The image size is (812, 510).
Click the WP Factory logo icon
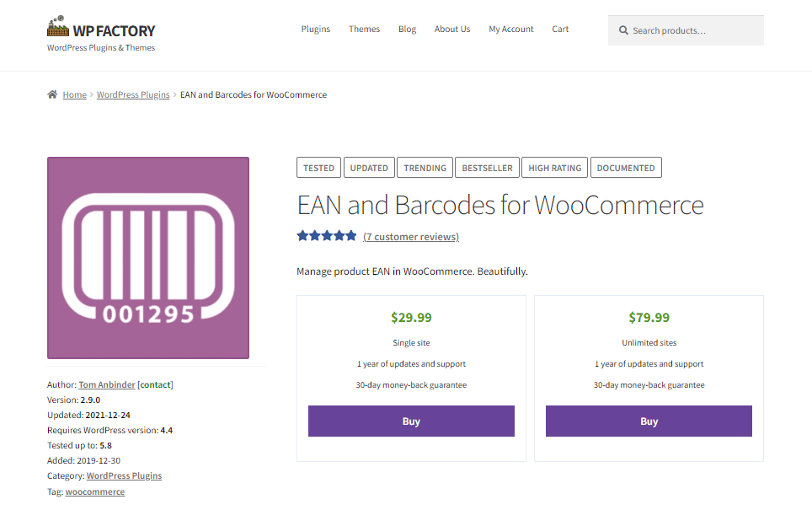pyautogui.click(x=58, y=26)
